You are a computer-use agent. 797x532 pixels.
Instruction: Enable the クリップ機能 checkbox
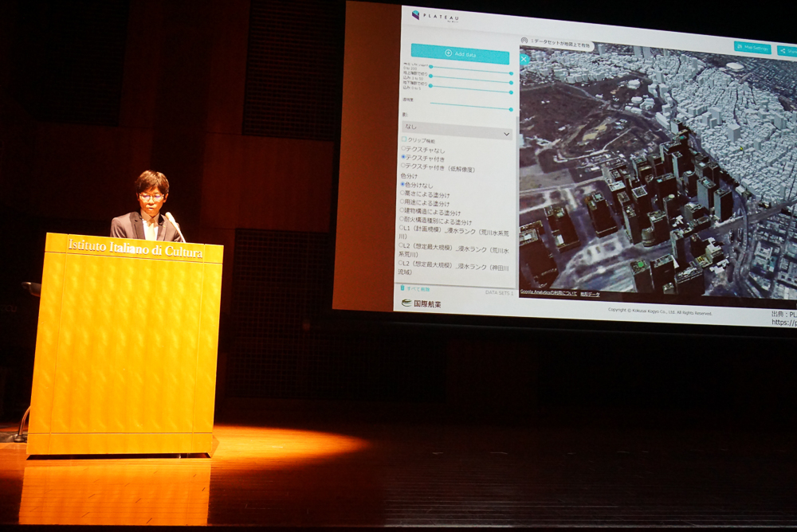pos(405,139)
